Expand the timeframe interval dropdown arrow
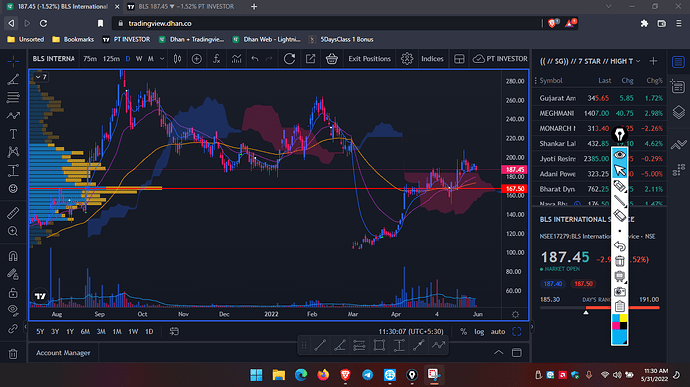Viewport: 690px width, 387px height. click(162, 59)
